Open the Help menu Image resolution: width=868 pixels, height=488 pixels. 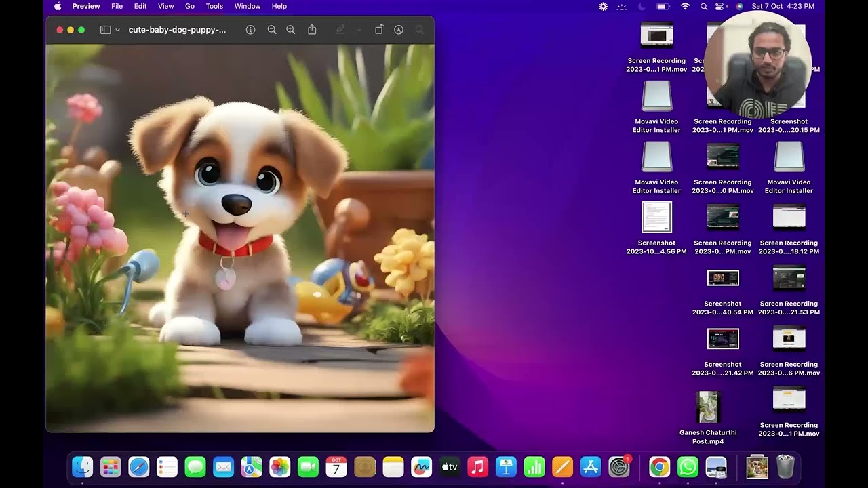(x=279, y=6)
